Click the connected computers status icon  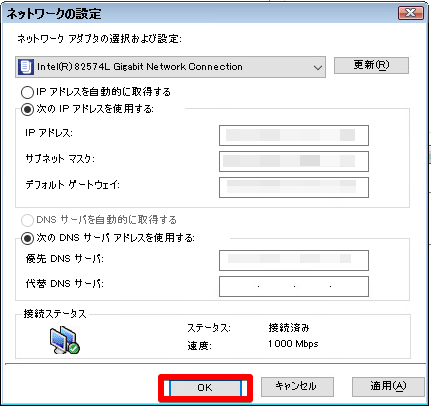pos(65,340)
